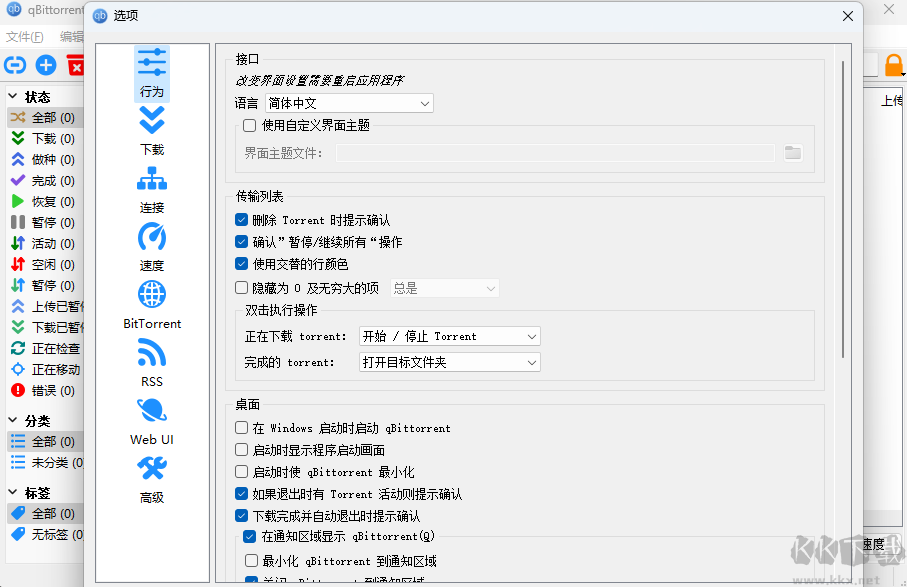Collapse the 分类 section
The width and height of the screenshot is (907, 587).
tap(13, 420)
